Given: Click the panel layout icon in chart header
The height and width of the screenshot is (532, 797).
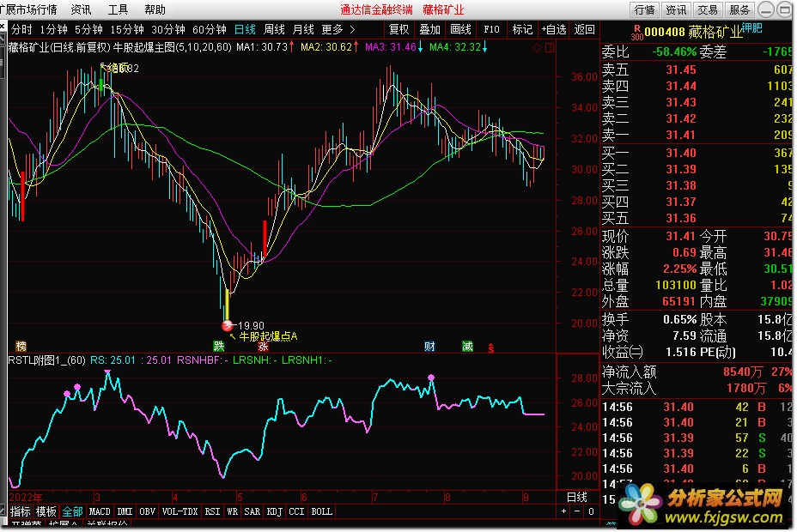Looking at the screenshot, I should (x=550, y=48).
